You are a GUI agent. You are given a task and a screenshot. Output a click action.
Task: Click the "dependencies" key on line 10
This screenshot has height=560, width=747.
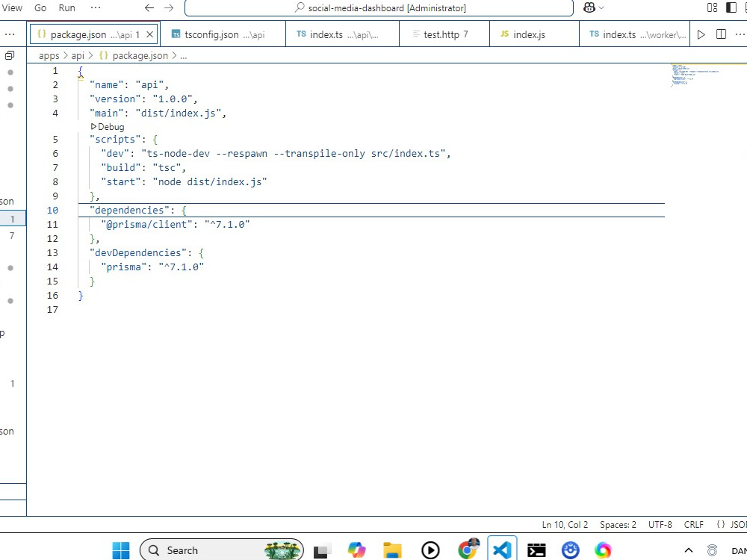(129, 210)
